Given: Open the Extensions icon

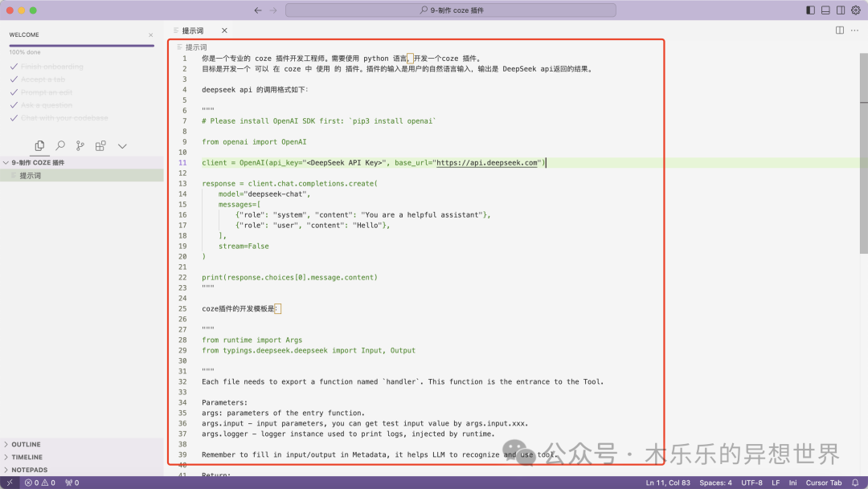Looking at the screenshot, I should pos(100,145).
